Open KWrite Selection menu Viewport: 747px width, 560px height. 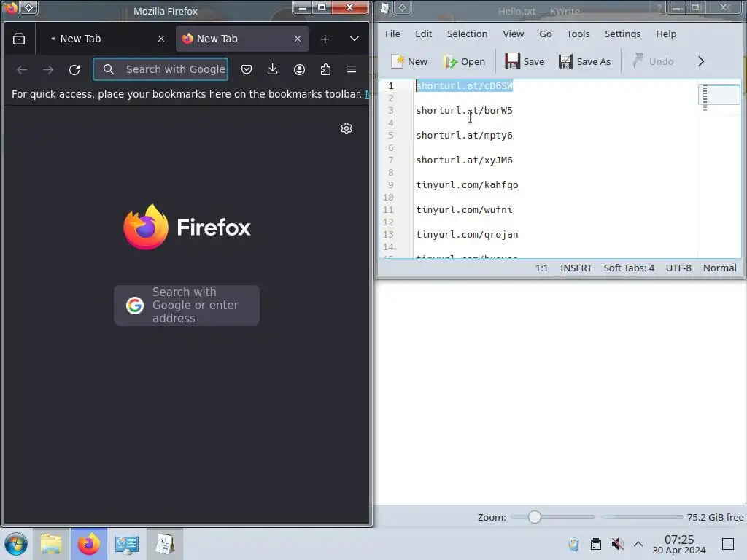(467, 34)
